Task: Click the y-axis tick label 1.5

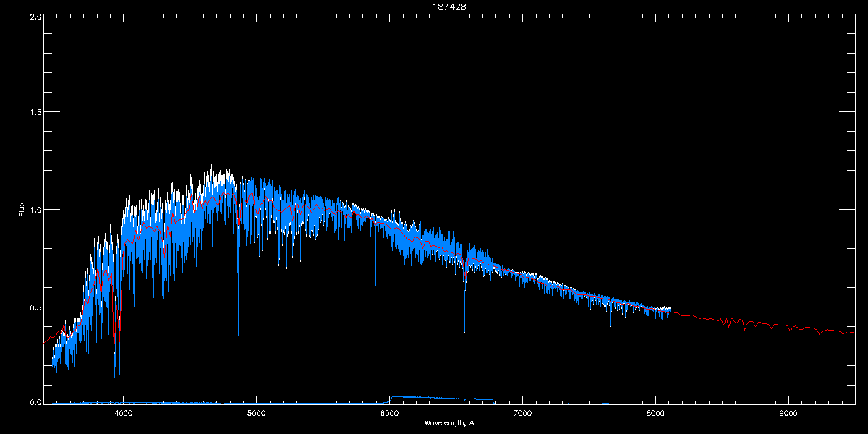Action: pos(34,113)
